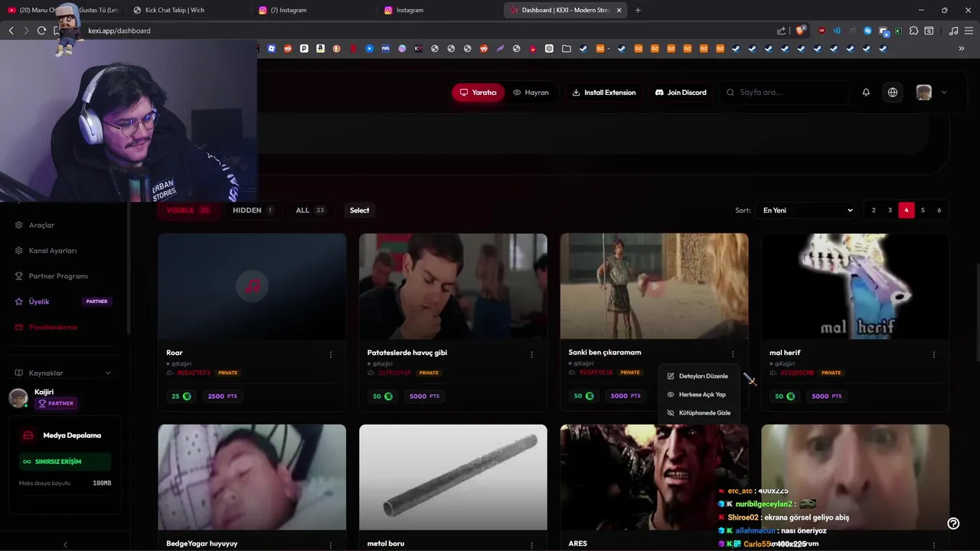Open the extensions puzzle icon

[913, 31]
